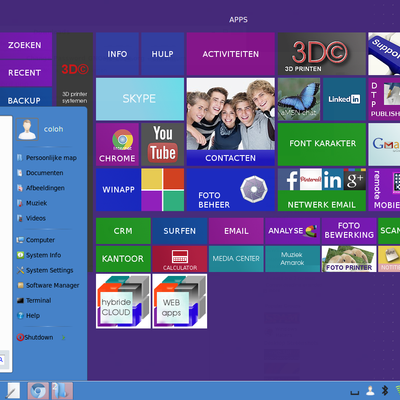Launch the YouTube tile
Screen dimensions: 400x400
163,144
